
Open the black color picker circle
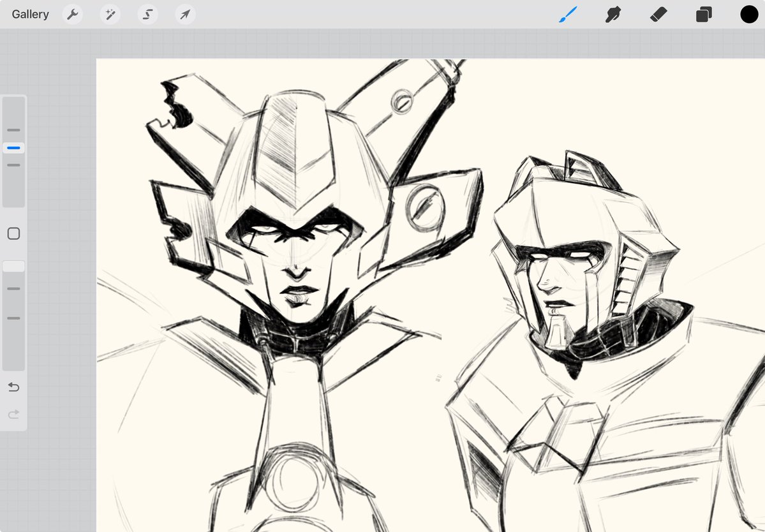[750, 15]
